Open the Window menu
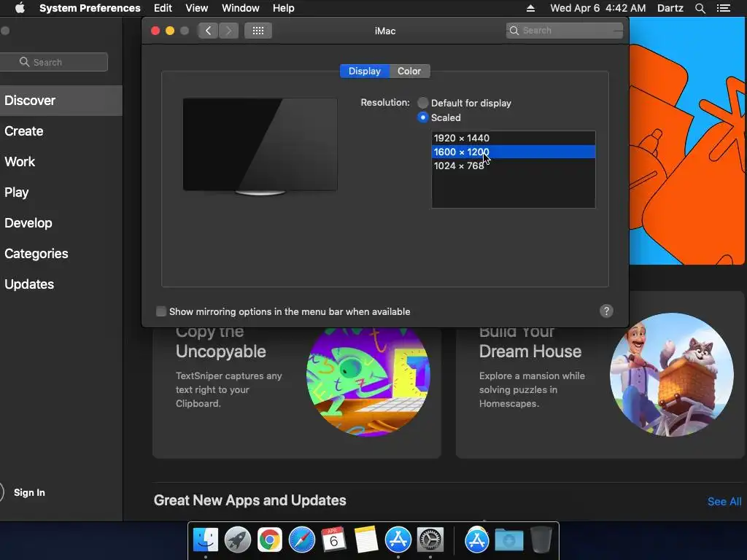The height and width of the screenshot is (560, 747). click(241, 8)
